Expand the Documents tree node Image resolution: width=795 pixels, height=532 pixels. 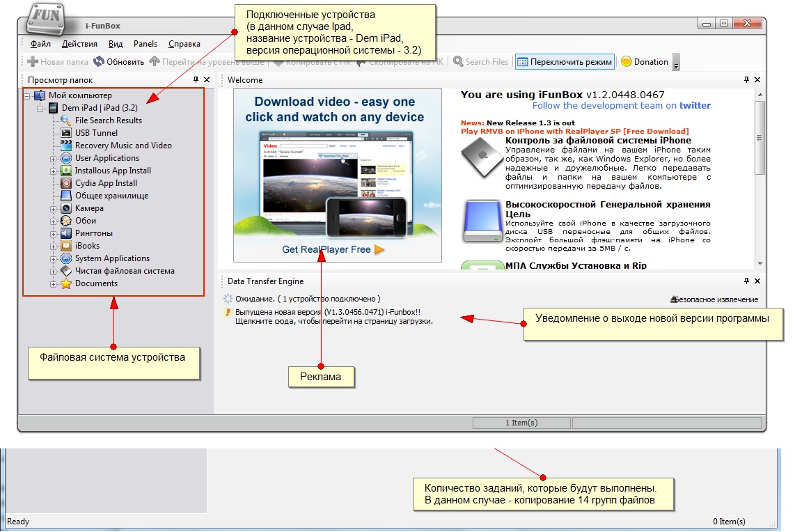[x=53, y=284]
